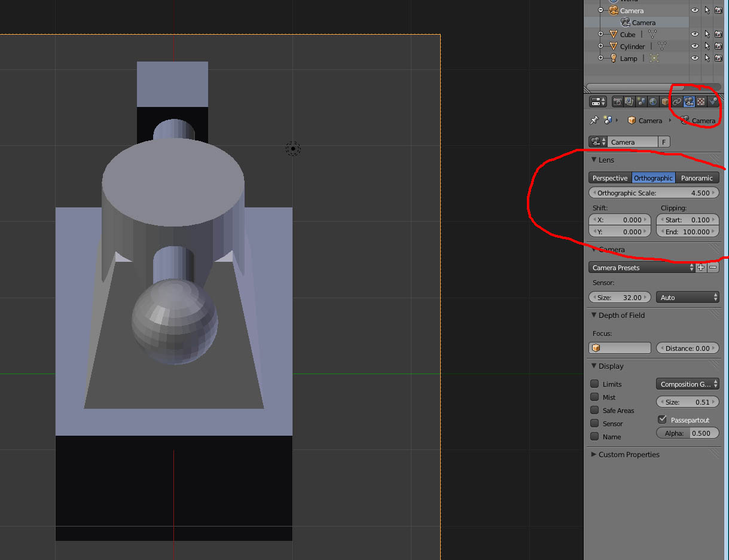Click the Cylinder mesh data triangle icon

pyautogui.click(x=662, y=47)
